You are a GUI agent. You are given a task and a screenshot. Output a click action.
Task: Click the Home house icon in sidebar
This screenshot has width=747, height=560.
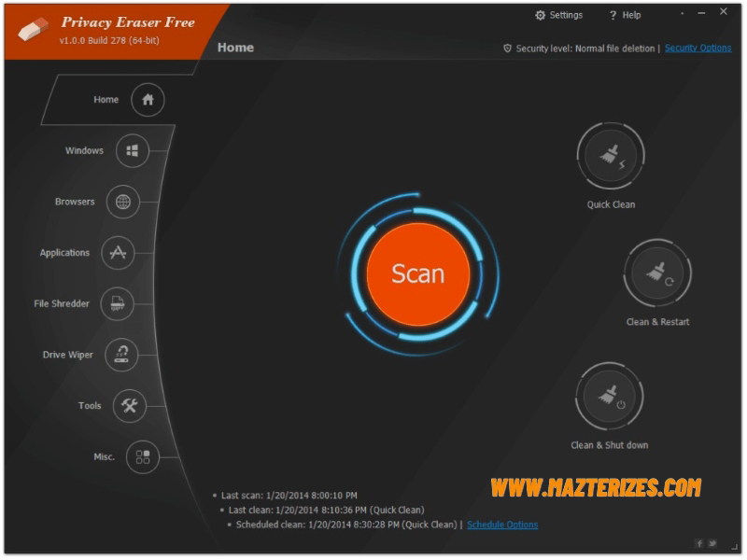(x=148, y=100)
